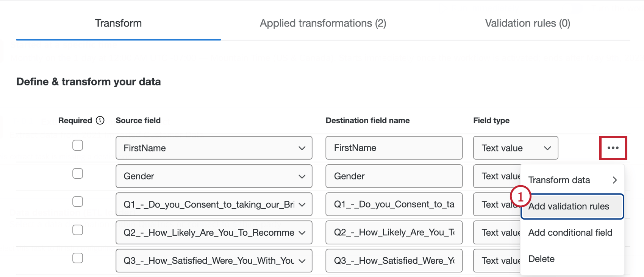Open the three-dot options menu for FirstName
Screen dimensions: 644x277
(x=613, y=148)
